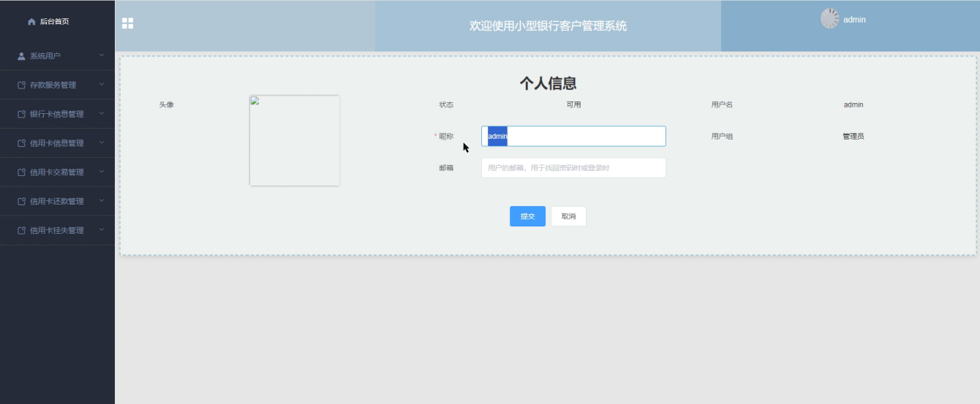The height and width of the screenshot is (404, 980).
Task: Click the admin username in header
Action: click(854, 20)
